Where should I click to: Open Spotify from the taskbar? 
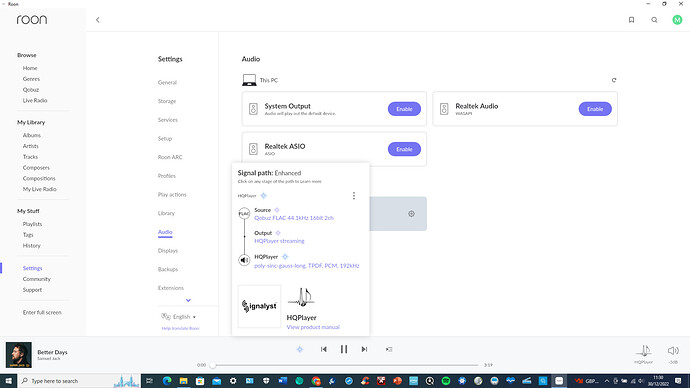445,381
